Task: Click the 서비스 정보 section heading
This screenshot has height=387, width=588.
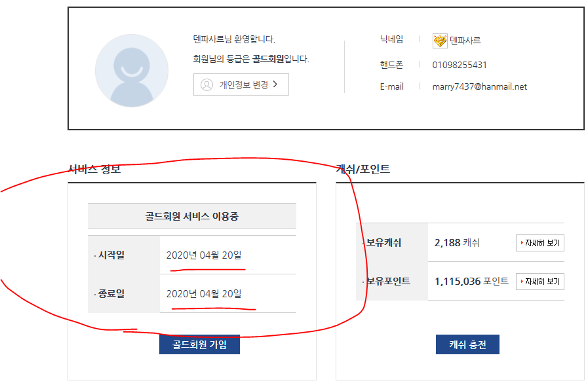Action: (94, 169)
